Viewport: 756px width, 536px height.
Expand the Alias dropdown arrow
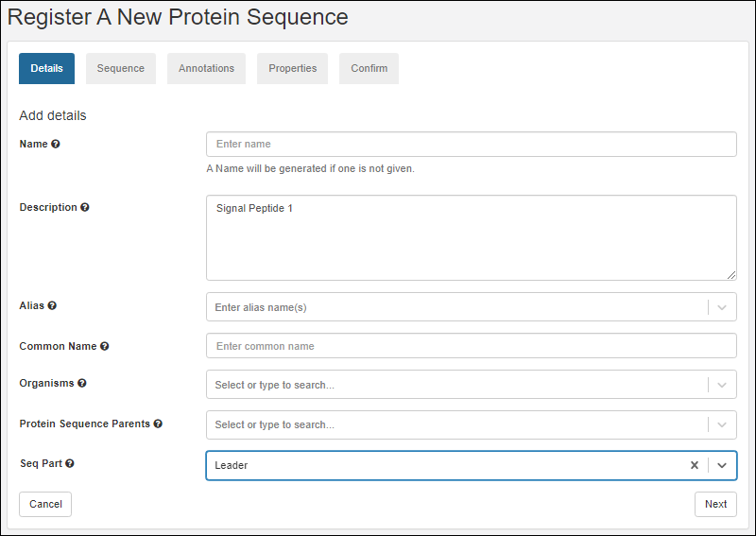click(722, 307)
